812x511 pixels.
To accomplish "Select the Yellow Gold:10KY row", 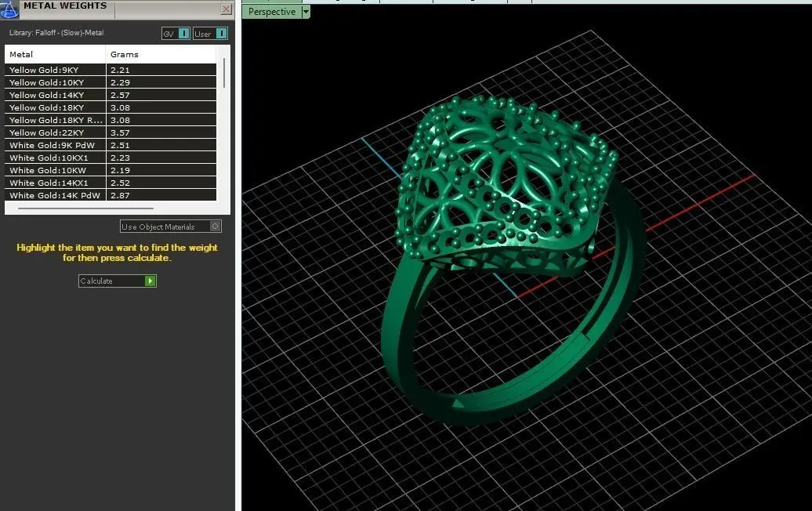I will [111, 82].
